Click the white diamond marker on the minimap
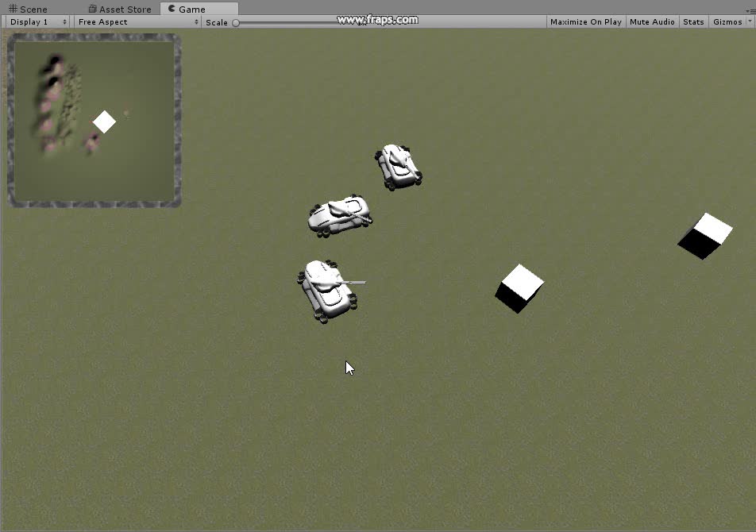 click(104, 121)
